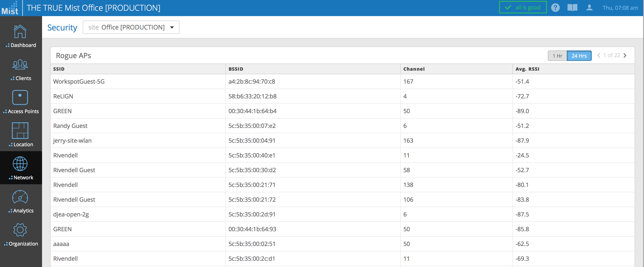
Task: Go to next page of rogue APs
Action: (x=625, y=55)
